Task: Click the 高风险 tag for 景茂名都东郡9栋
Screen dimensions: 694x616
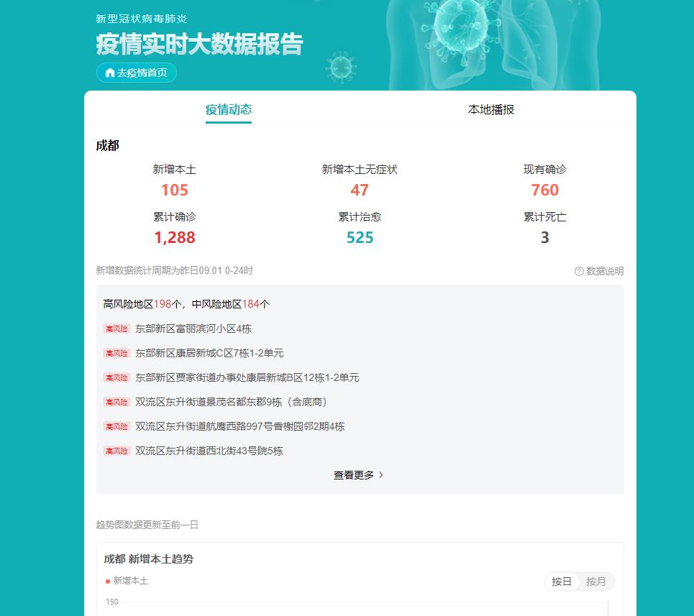Action: point(117,402)
